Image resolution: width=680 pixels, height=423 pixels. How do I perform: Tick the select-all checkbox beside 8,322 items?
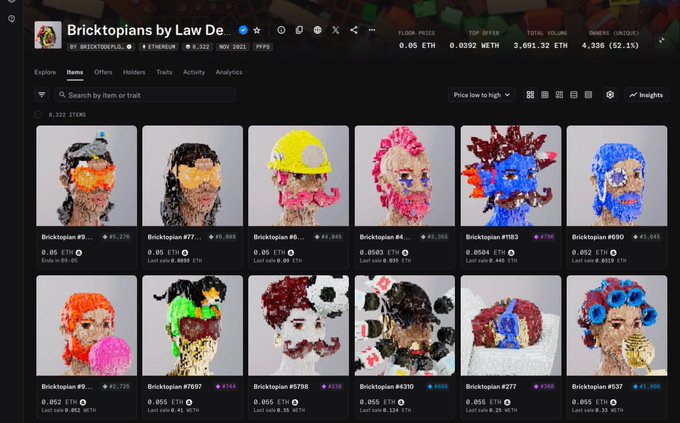coord(38,114)
